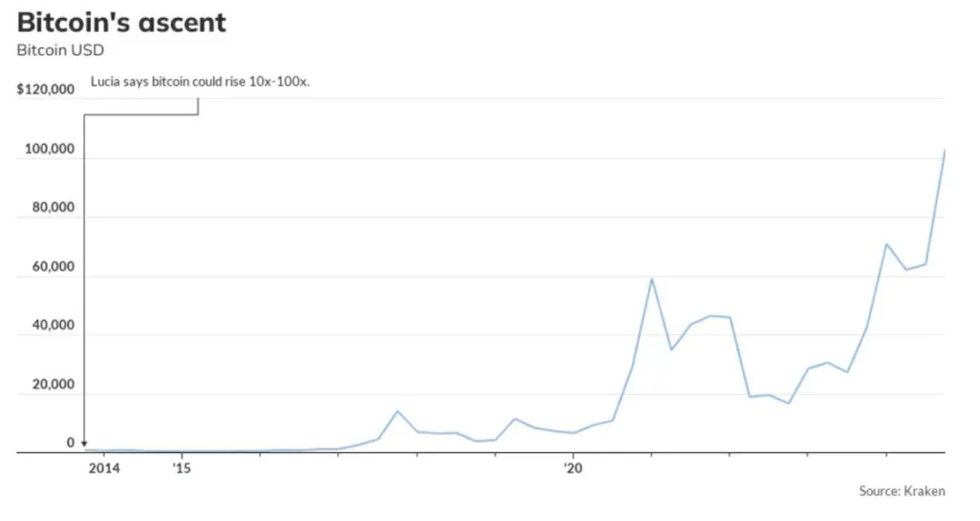Click the line's final point above 100,000

pyautogui.click(x=944, y=151)
